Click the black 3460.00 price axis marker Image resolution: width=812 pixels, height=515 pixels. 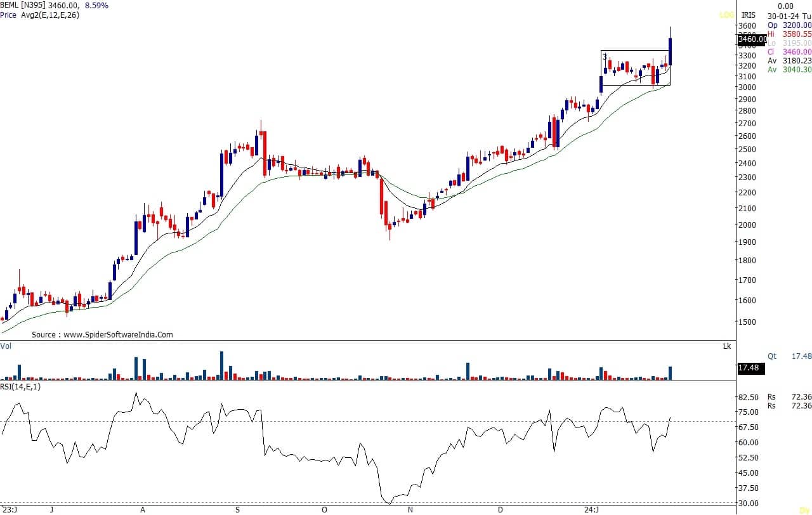[751, 39]
